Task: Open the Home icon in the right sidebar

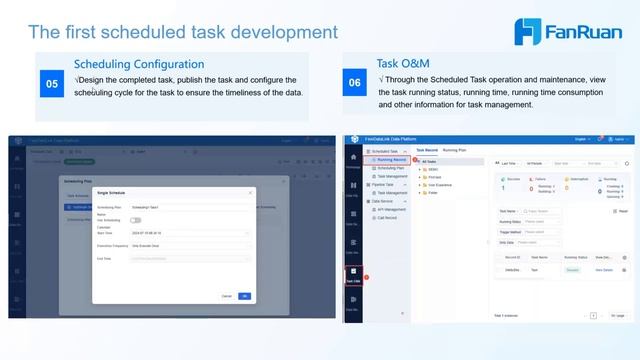Action: pos(353,158)
